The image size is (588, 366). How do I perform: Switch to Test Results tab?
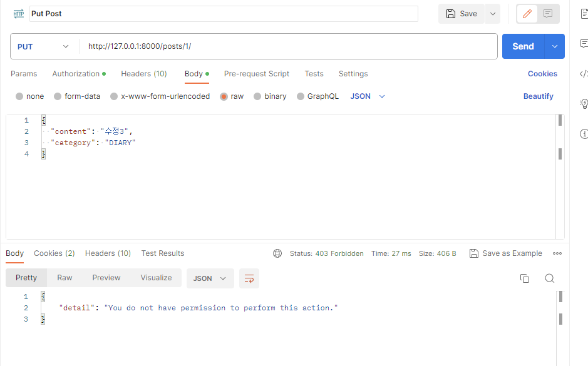tap(163, 253)
